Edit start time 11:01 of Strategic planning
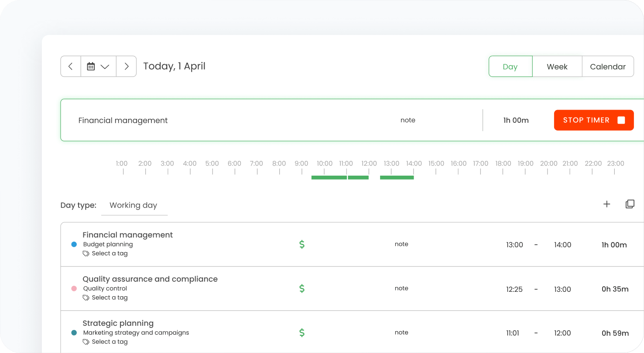The width and height of the screenshot is (644, 353). pyautogui.click(x=513, y=333)
